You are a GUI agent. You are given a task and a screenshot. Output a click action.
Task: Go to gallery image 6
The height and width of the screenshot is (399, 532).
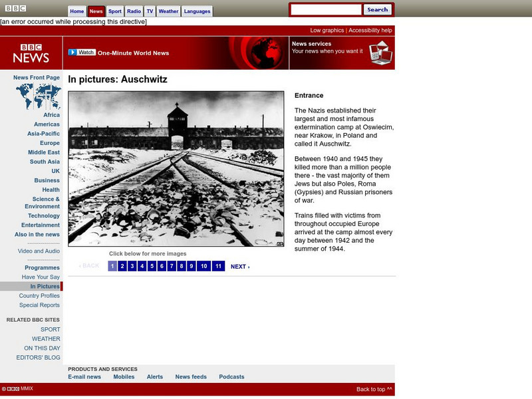(162, 266)
